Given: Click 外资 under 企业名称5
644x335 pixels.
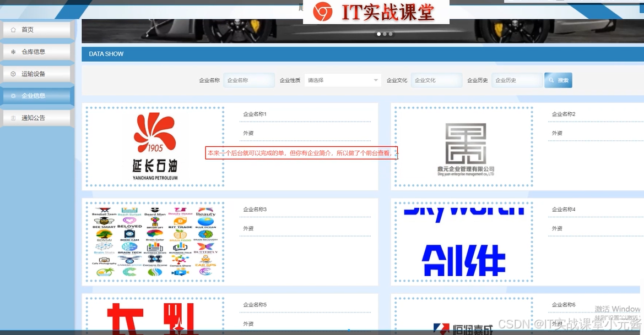Looking at the screenshot, I should pos(248,324).
